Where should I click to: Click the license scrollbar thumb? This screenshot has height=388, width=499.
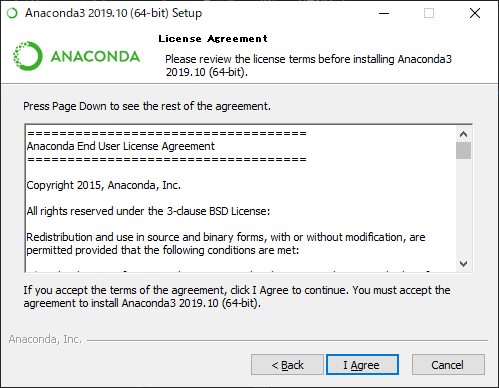pyautogui.click(x=463, y=151)
